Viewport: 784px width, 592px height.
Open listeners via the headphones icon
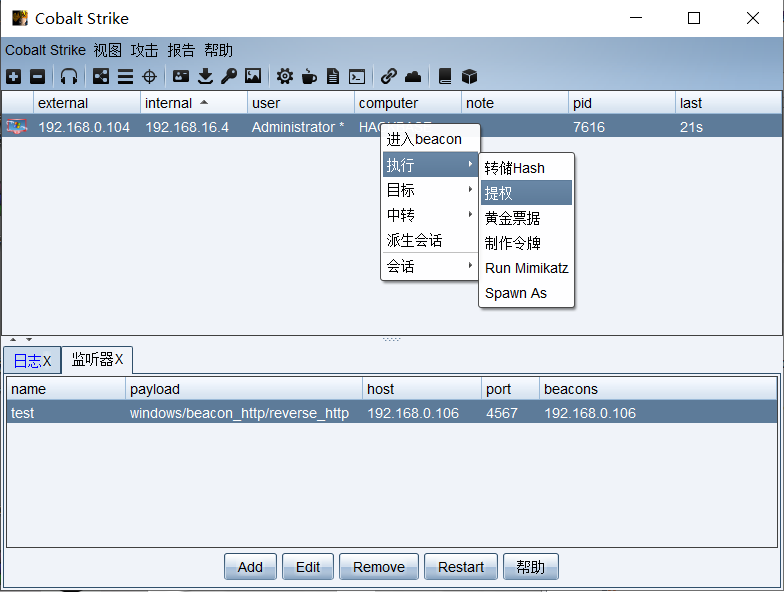tap(68, 76)
